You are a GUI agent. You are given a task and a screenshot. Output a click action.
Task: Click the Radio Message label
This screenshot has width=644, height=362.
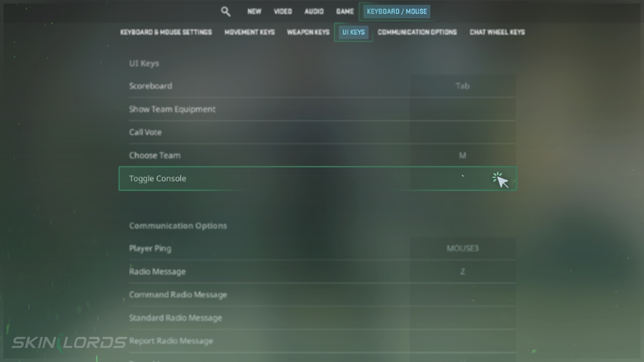click(157, 271)
